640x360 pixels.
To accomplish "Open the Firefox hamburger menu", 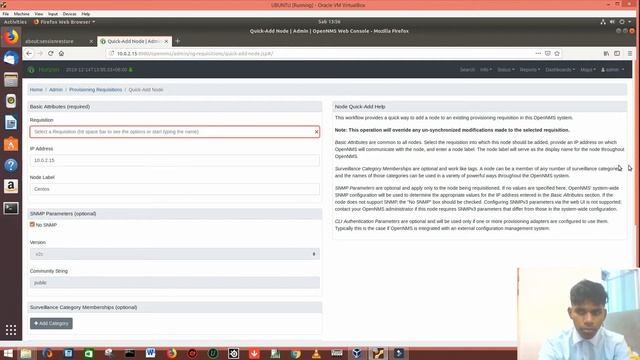I will click(x=630, y=53).
